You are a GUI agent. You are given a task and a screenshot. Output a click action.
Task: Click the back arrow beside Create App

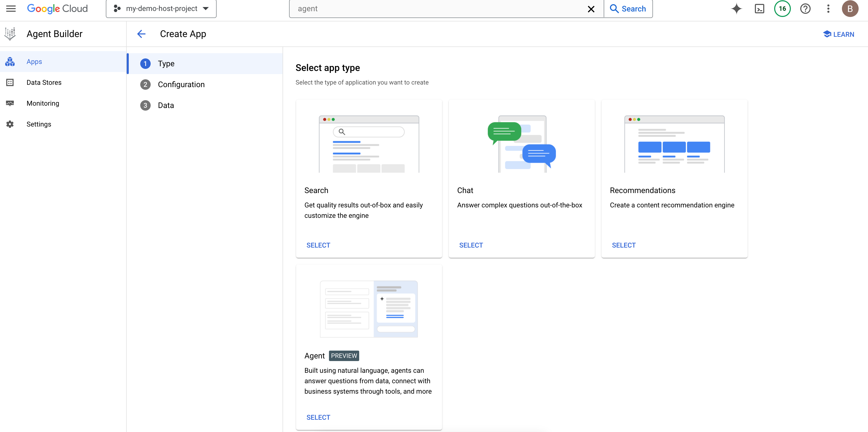142,34
